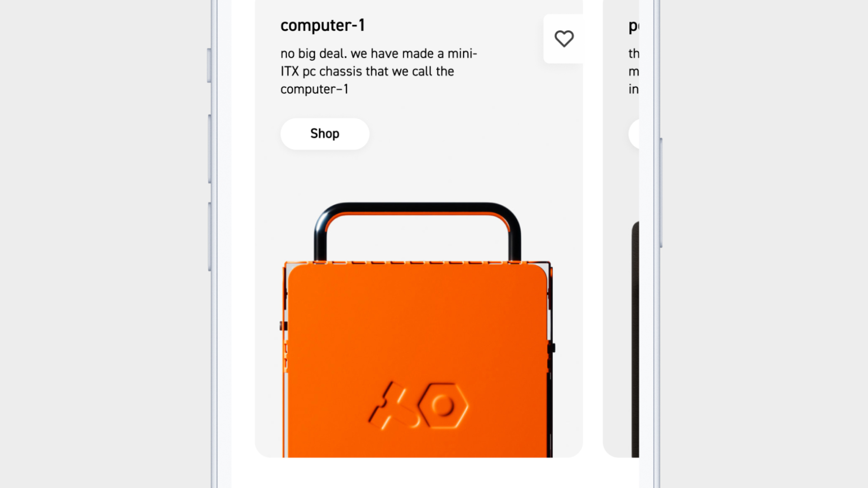Click the phone's power button on right edge

point(661,193)
